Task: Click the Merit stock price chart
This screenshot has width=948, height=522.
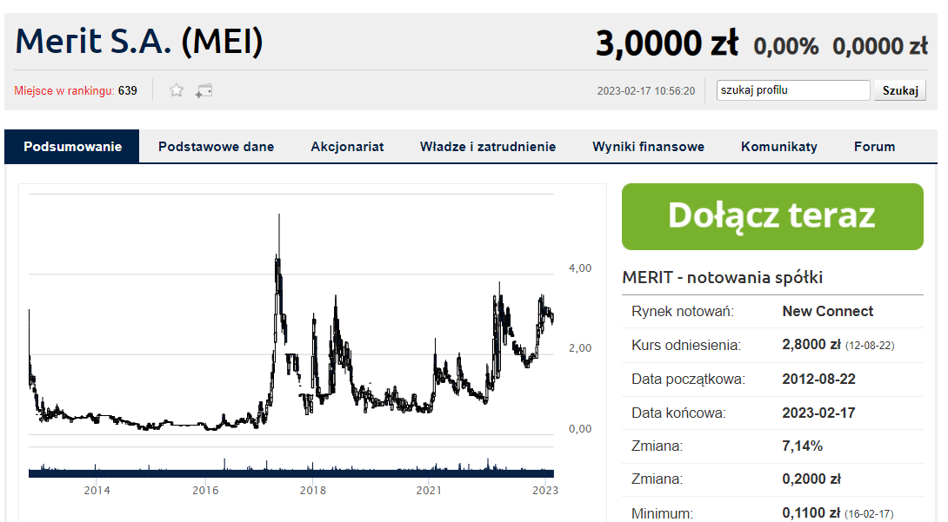Action: click(291, 315)
